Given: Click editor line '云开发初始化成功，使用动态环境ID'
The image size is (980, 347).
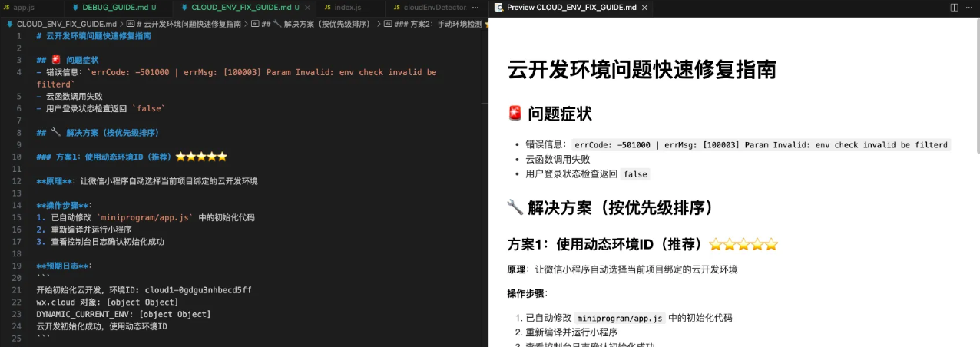Looking at the screenshot, I should (101, 326).
